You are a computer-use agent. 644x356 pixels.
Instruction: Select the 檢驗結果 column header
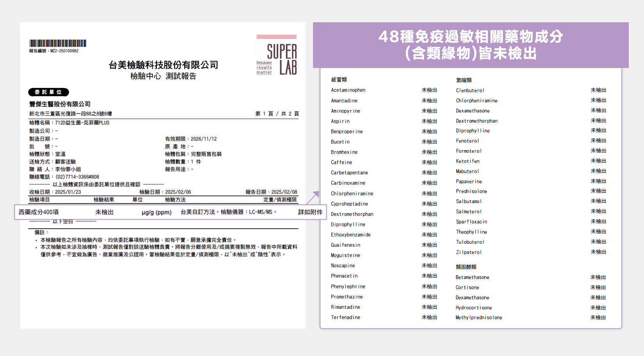[x=104, y=199]
